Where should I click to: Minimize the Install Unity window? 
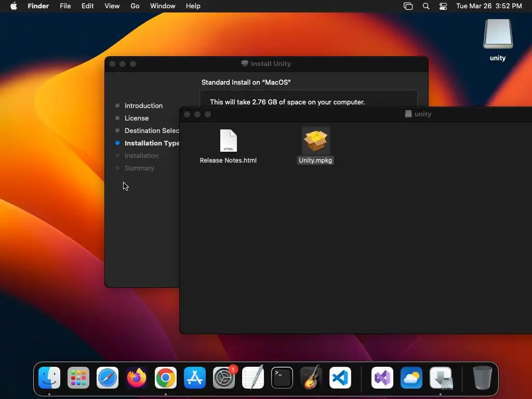pos(123,64)
